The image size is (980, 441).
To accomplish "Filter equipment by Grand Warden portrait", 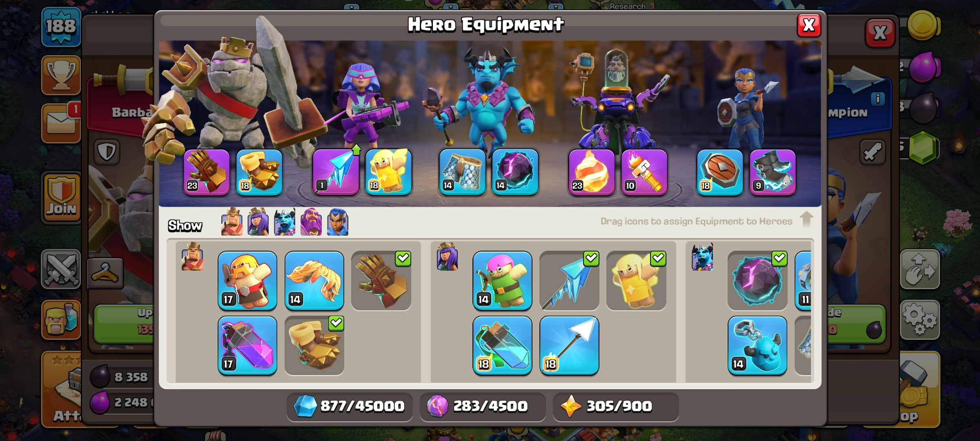I will (x=311, y=222).
